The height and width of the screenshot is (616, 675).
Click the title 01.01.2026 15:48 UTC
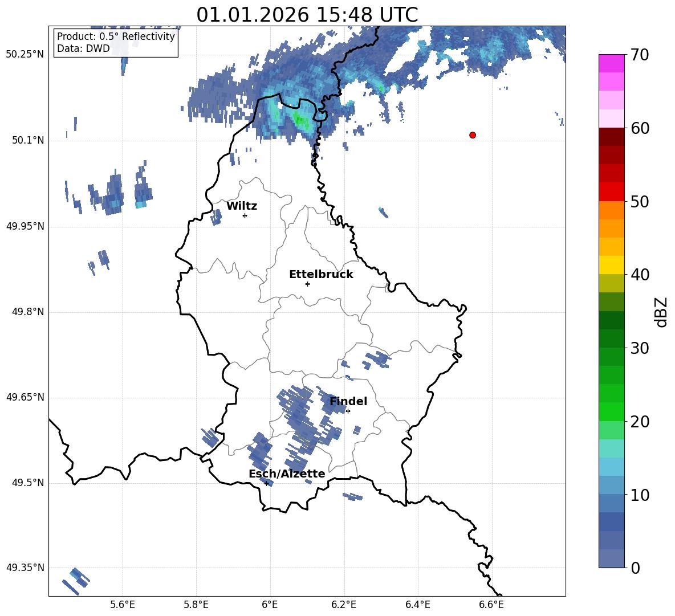307,15
